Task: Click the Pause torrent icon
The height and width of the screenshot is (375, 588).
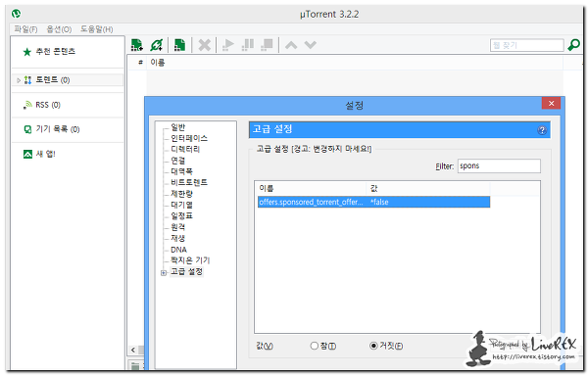Action: coord(248,45)
